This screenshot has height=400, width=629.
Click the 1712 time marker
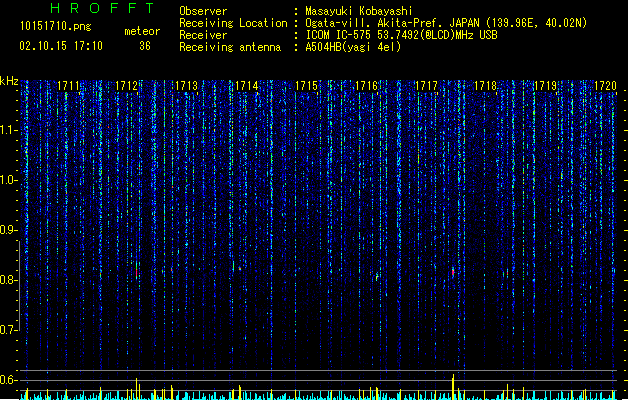(x=126, y=86)
